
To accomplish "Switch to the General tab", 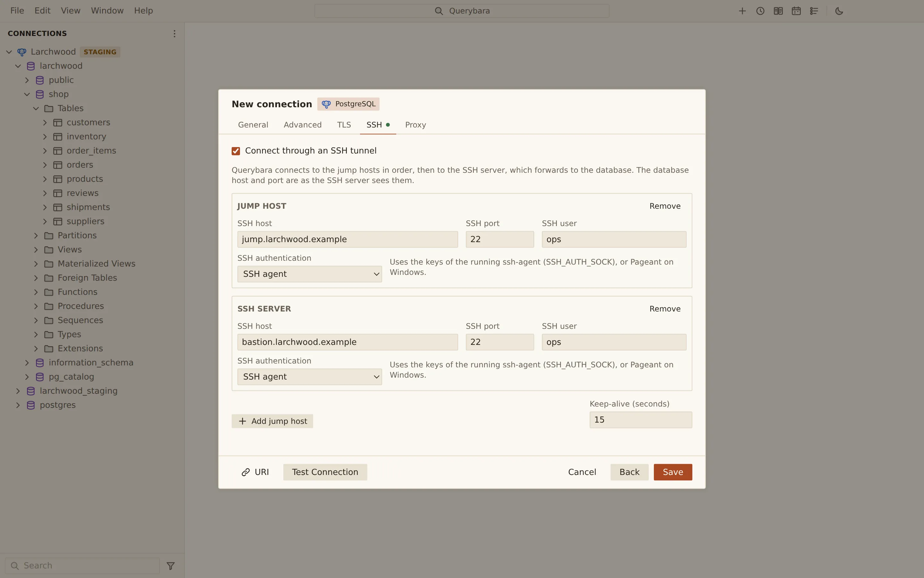I will tap(253, 125).
